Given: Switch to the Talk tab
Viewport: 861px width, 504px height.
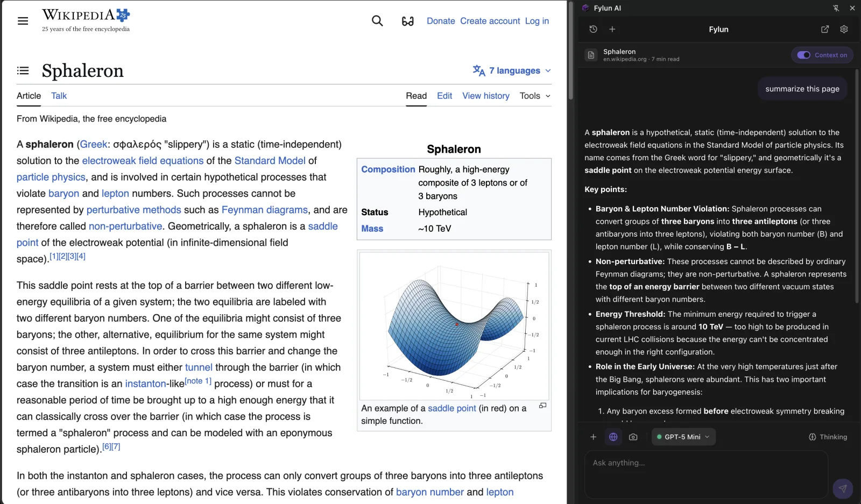Looking at the screenshot, I should [x=59, y=96].
